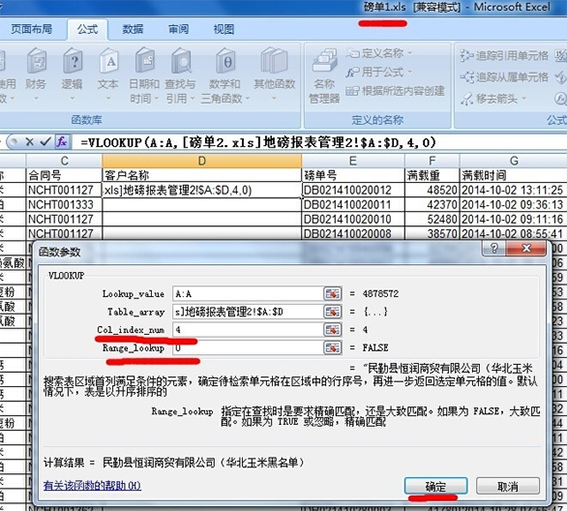
Task: Click the 满载重 header cell
Action: 432,175
